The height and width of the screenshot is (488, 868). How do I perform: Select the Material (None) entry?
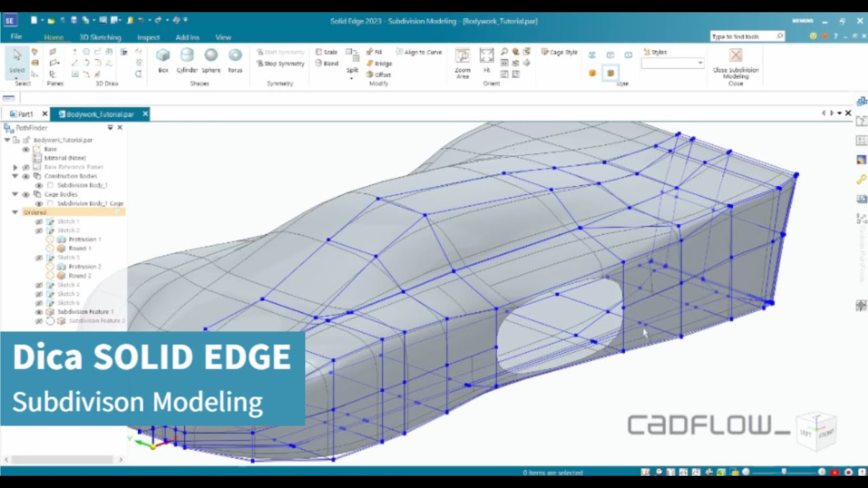[x=65, y=158]
